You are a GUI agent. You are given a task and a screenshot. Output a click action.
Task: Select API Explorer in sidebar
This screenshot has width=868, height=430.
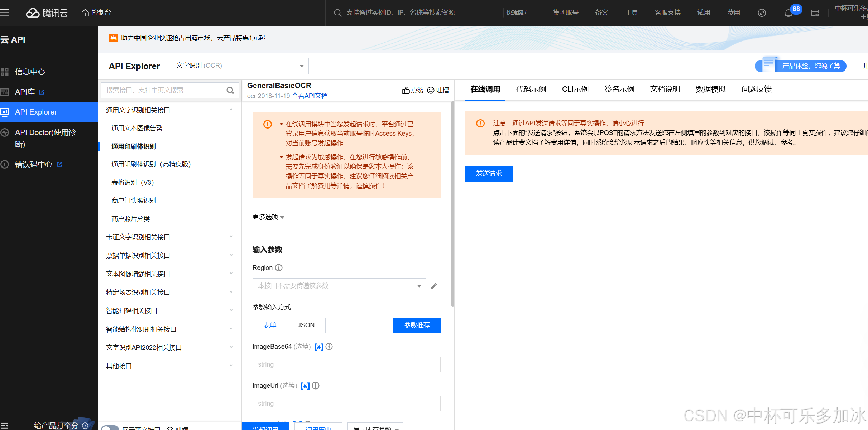coord(49,112)
